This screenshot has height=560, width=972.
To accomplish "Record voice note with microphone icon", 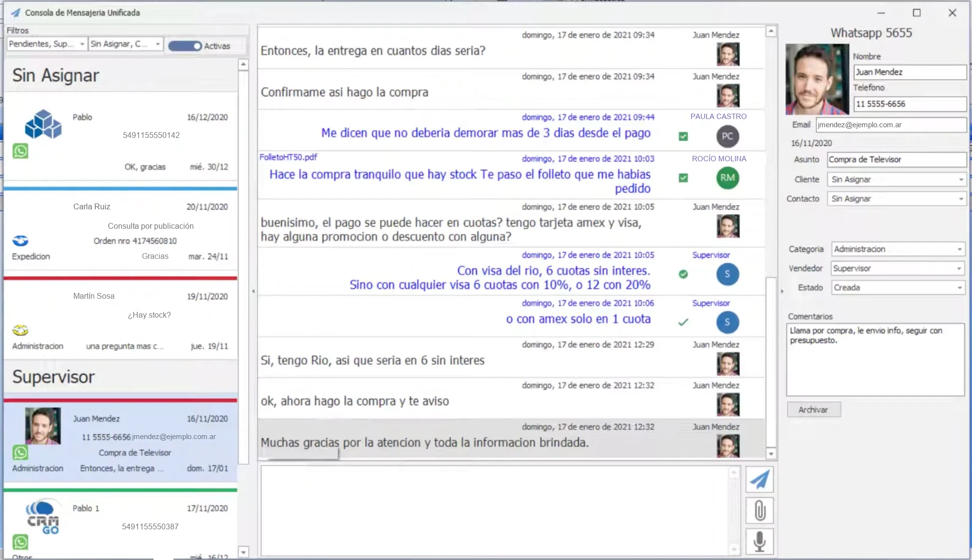I will 760,542.
